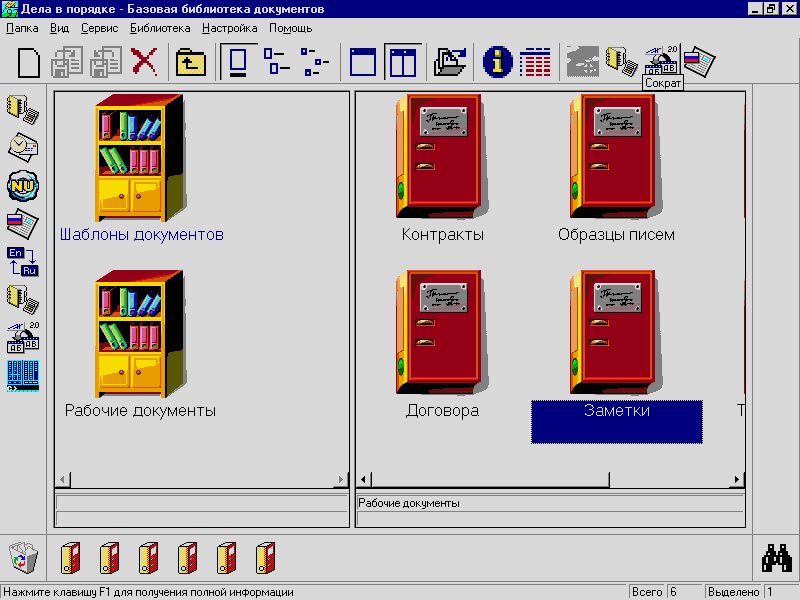Click the red calendar grid toolbar icon
800x600 pixels.
(x=535, y=63)
